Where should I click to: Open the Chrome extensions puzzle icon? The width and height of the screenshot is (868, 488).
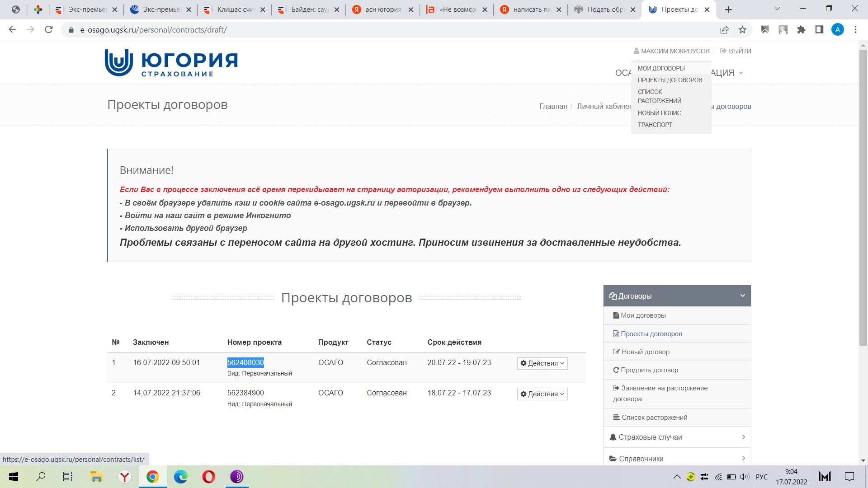click(x=801, y=30)
